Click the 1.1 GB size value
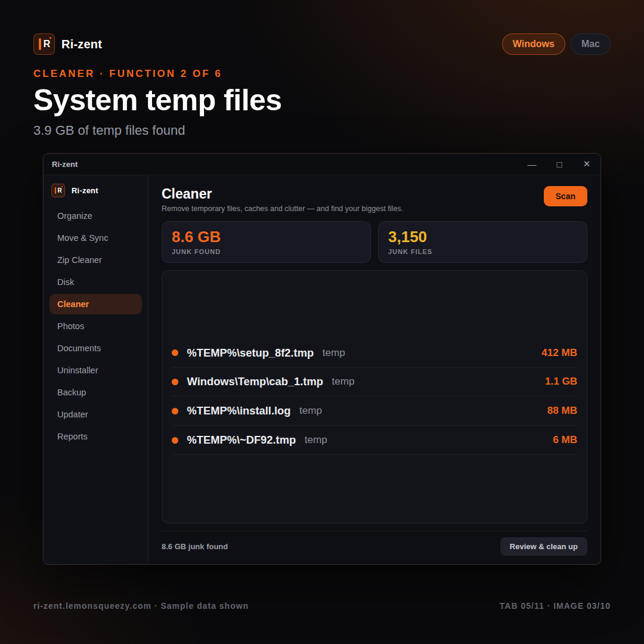Screen dimensions: 644x644 click(x=561, y=382)
